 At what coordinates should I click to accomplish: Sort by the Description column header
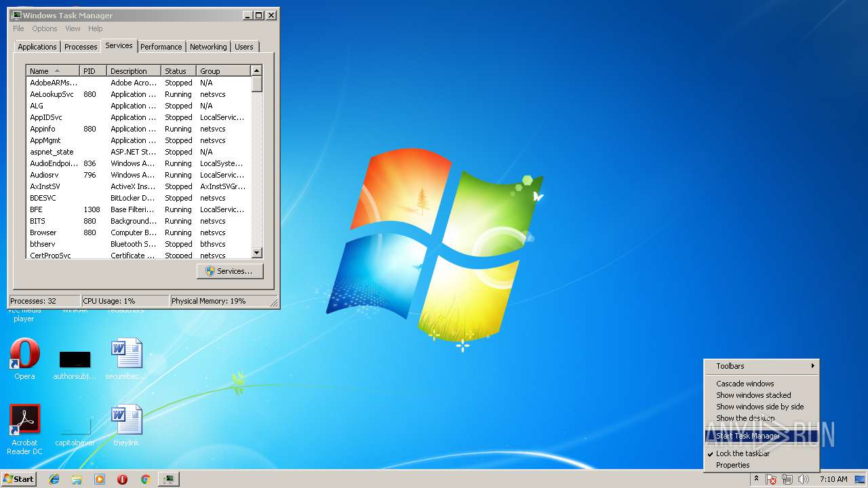click(134, 71)
